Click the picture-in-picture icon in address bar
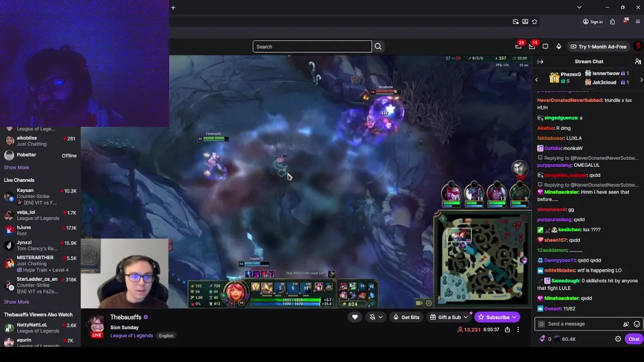Viewport: 644px width, 362px height. click(x=516, y=22)
